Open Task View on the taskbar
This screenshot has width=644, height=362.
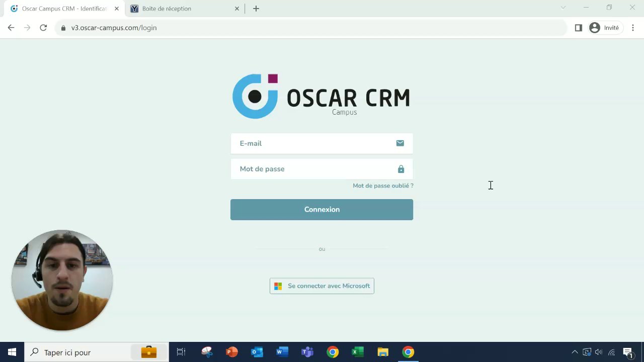(181, 352)
